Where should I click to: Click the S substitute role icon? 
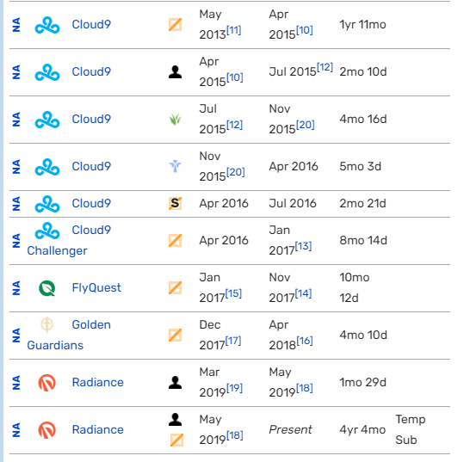pos(175,204)
